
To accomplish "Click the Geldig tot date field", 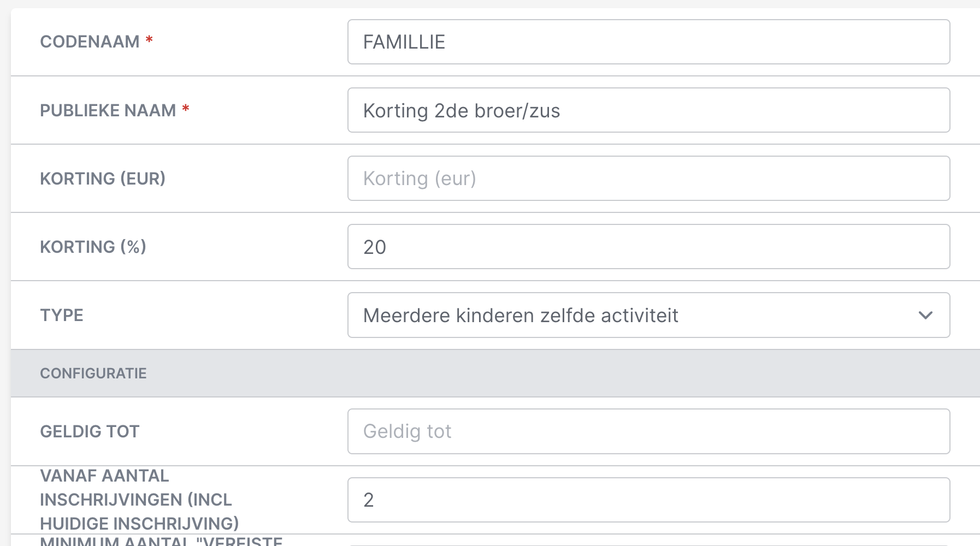I will click(x=648, y=431).
